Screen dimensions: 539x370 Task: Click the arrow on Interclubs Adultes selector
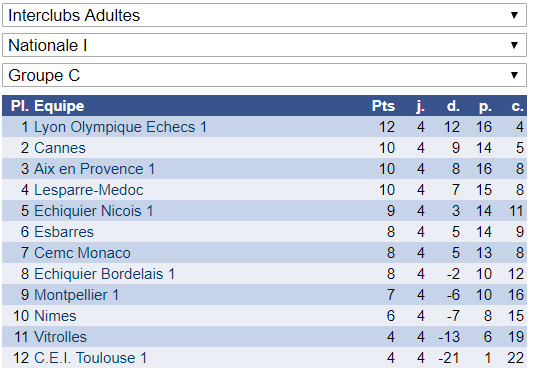click(x=514, y=15)
